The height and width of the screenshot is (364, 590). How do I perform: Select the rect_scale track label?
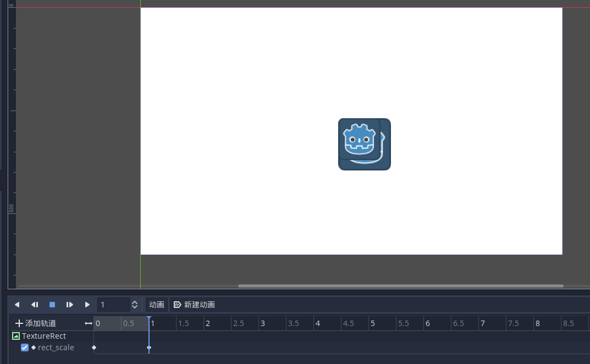pos(56,348)
